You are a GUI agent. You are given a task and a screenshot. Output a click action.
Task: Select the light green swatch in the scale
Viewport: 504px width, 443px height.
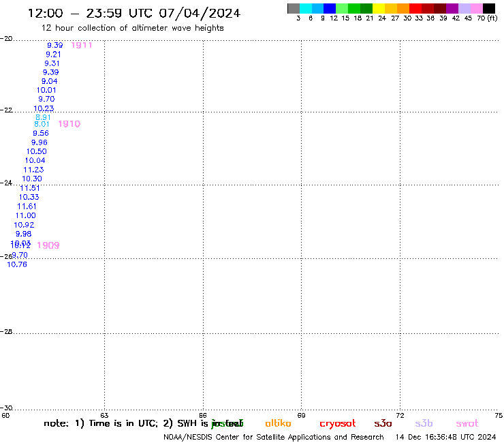coord(342,8)
